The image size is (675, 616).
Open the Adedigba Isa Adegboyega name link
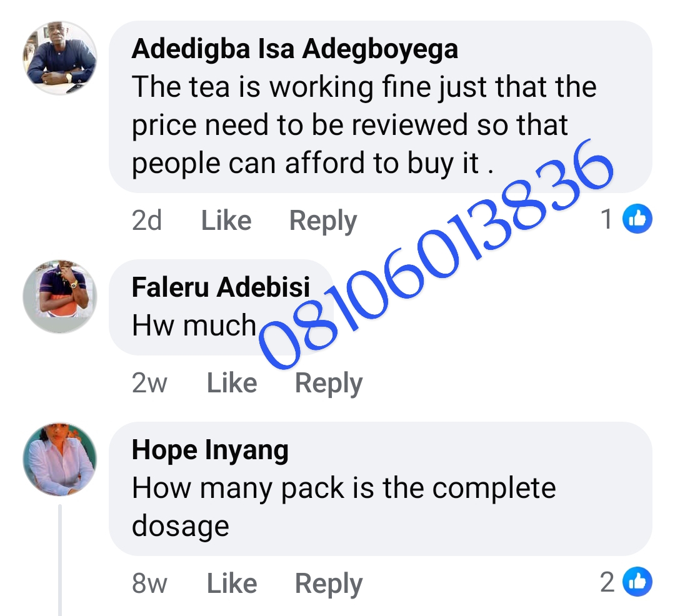(294, 49)
